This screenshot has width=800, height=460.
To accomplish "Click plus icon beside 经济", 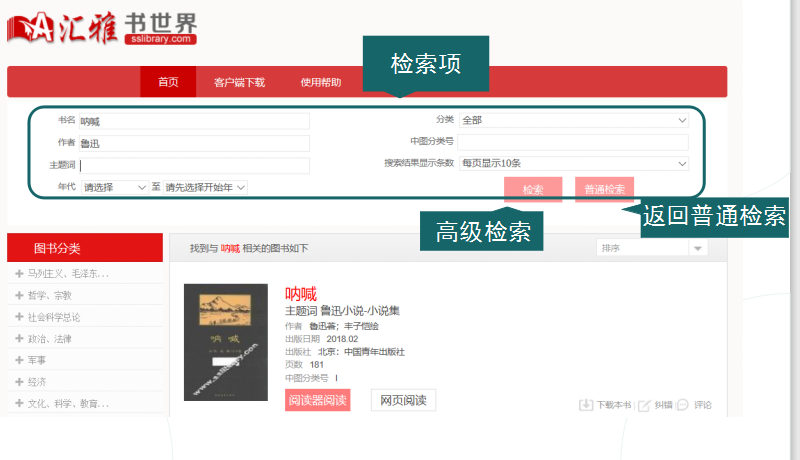I will point(19,382).
